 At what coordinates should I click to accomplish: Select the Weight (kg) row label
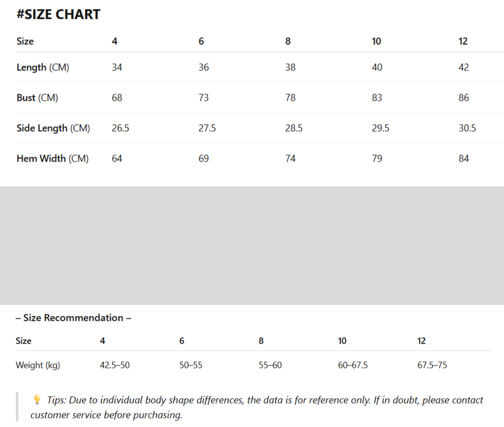tap(38, 366)
